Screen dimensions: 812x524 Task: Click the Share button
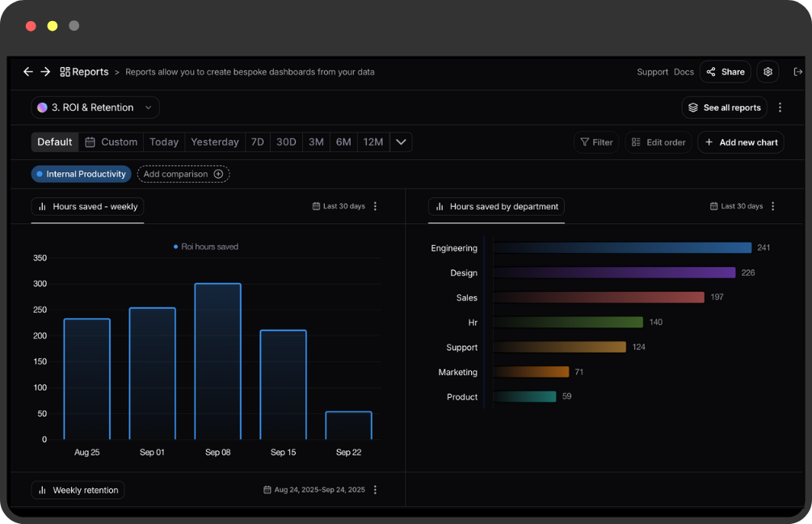pos(726,71)
